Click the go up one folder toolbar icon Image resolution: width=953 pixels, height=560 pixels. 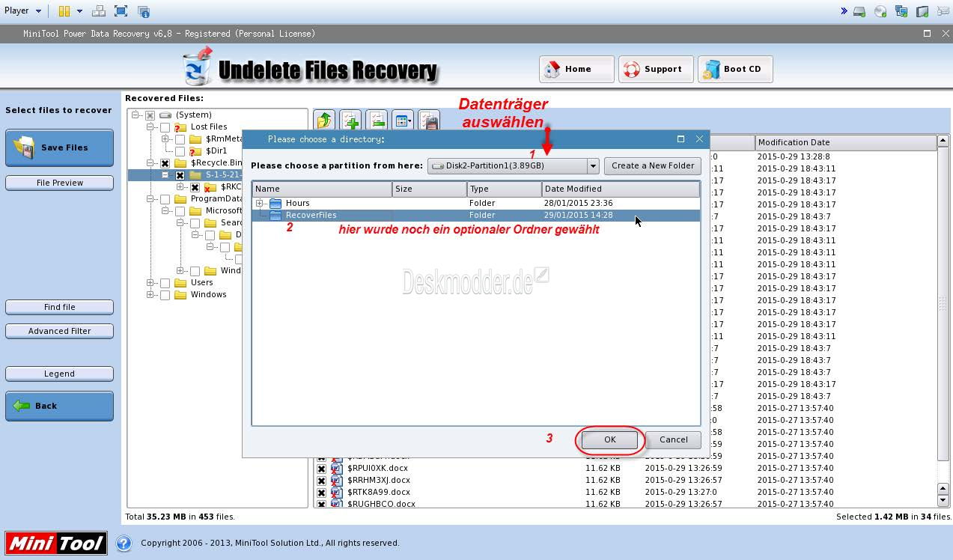pos(324,120)
